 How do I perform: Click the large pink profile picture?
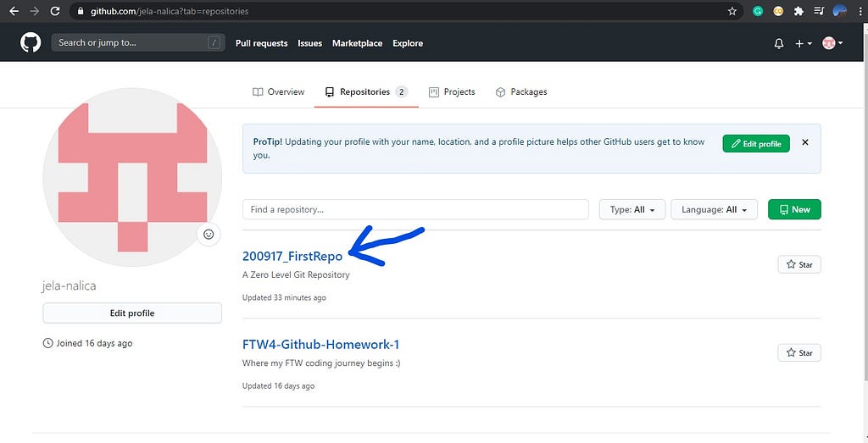(132, 177)
